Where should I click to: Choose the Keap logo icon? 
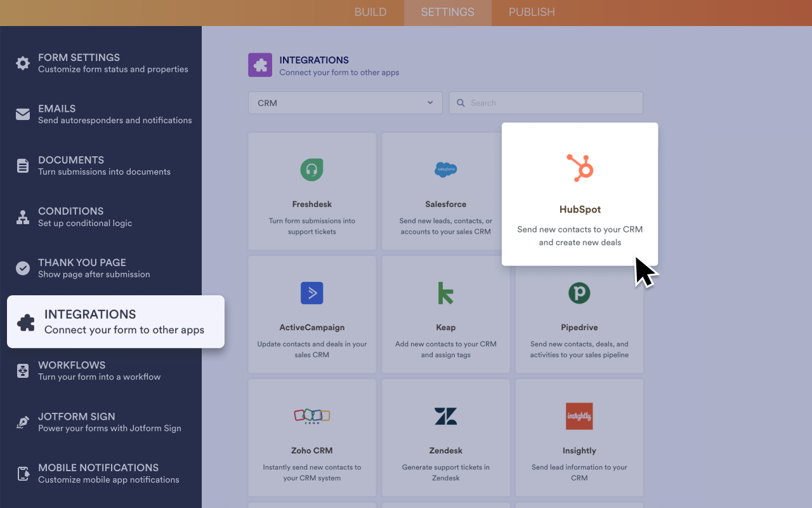445,293
